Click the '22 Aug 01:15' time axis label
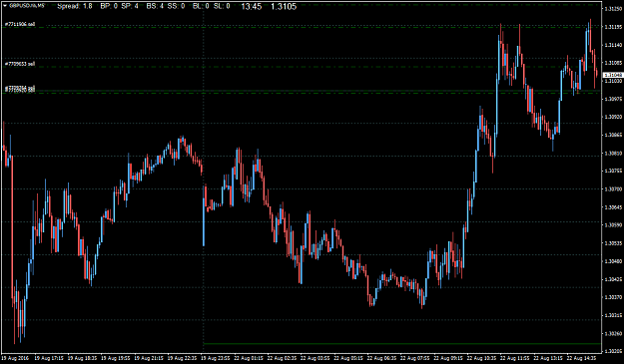Viewport: 624px width, 364px height. [249, 358]
